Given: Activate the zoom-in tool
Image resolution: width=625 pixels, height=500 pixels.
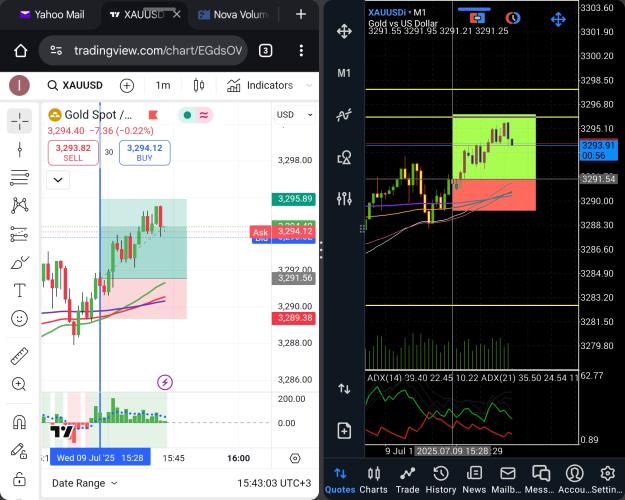Looking at the screenshot, I should coord(19,384).
